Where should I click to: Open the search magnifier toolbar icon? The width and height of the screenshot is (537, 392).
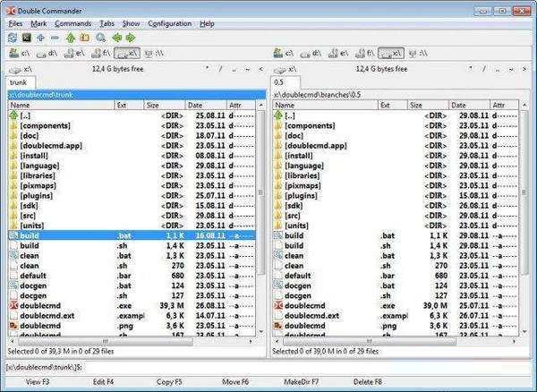click(x=100, y=38)
